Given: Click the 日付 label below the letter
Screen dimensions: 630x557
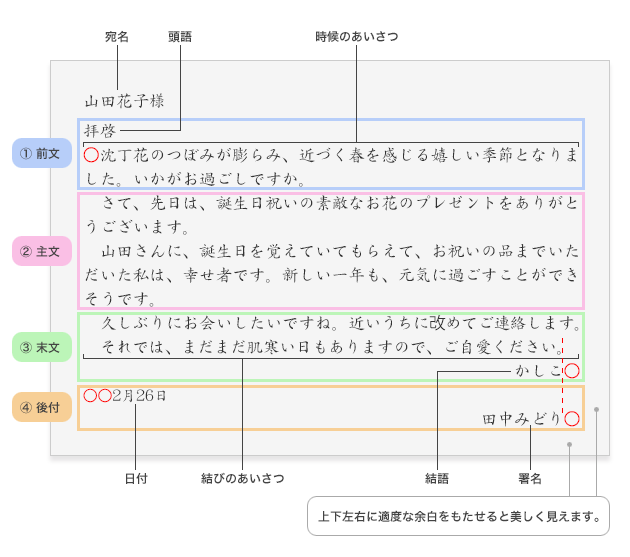Looking at the screenshot, I should pos(136,479).
